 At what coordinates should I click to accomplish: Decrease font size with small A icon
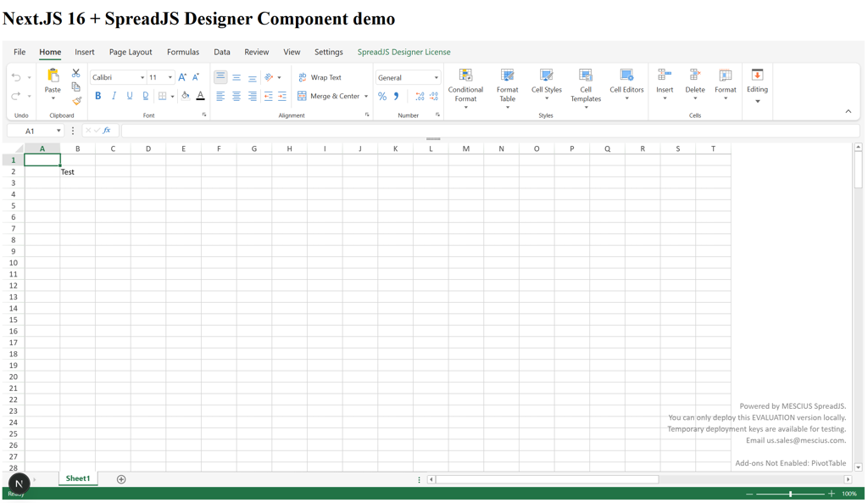click(x=196, y=77)
